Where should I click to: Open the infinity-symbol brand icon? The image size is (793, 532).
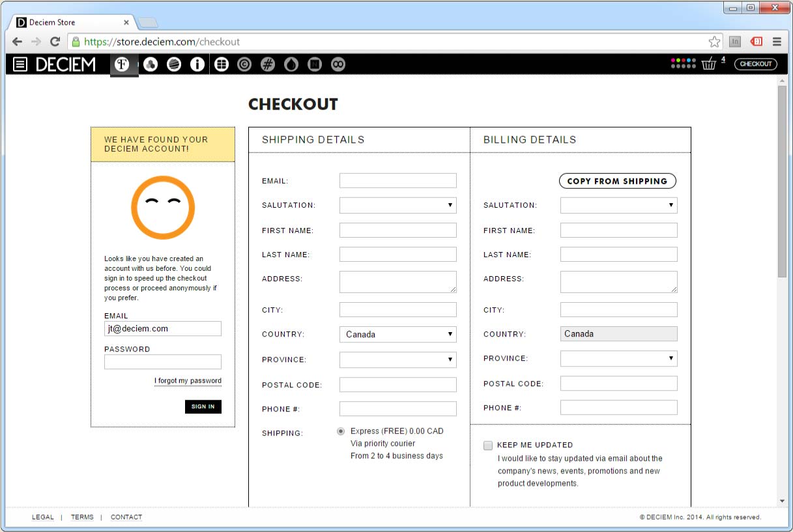point(338,64)
